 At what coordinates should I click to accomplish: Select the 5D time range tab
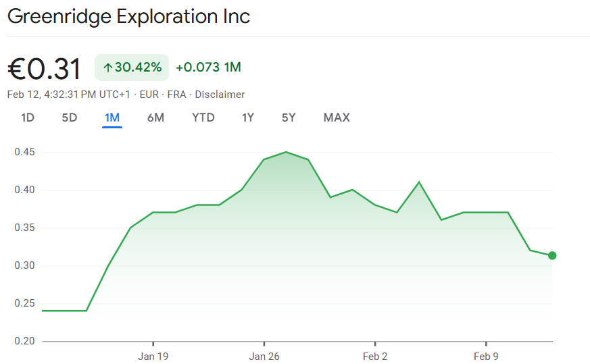pos(70,118)
